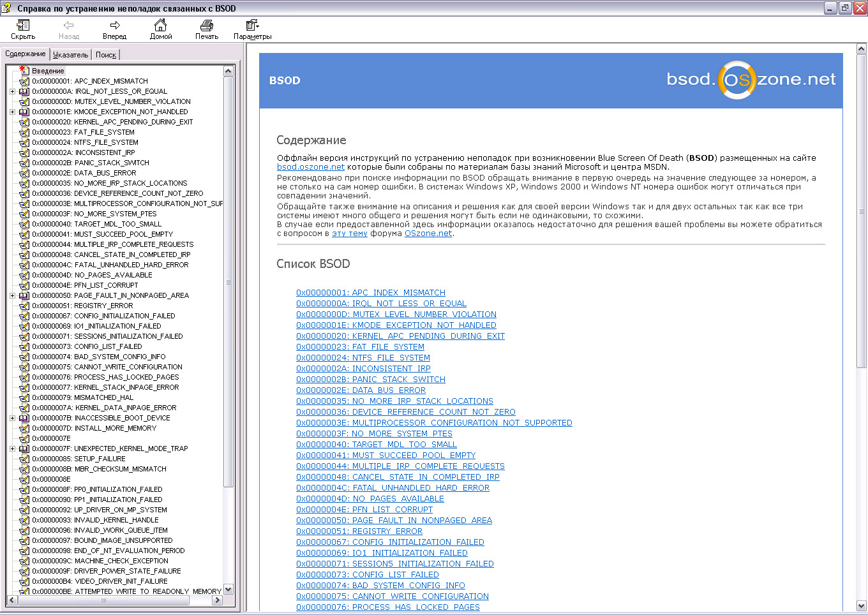The width and height of the screenshot is (868, 615).
Task: Click tree horizontal scrollbar left arrow
Action: click(x=11, y=600)
